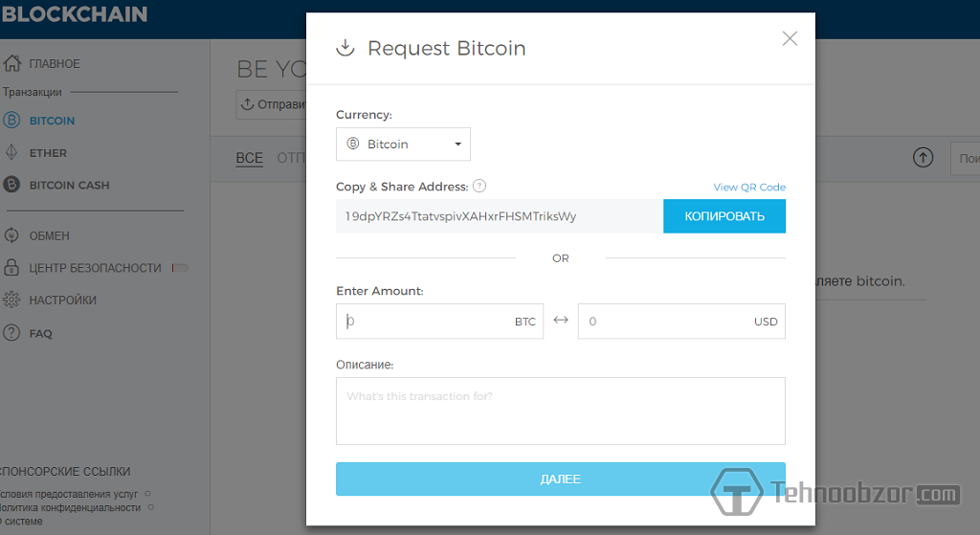980x535 pixels.
Task: Focus the USD amount input field
Action: point(681,322)
